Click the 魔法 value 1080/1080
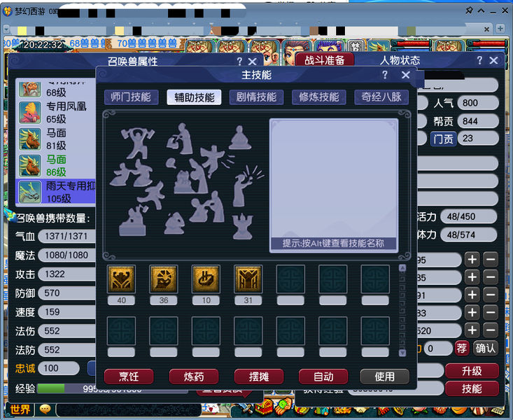513x420 pixels. (67, 255)
